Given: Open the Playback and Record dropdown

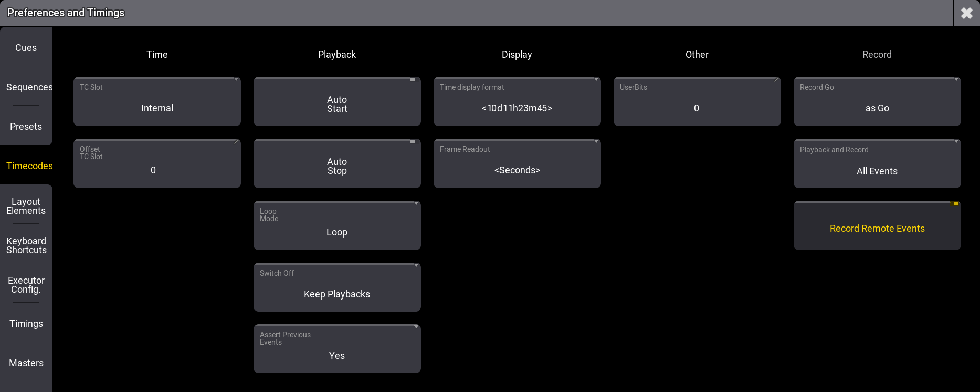Looking at the screenshot, I should 877,163.
